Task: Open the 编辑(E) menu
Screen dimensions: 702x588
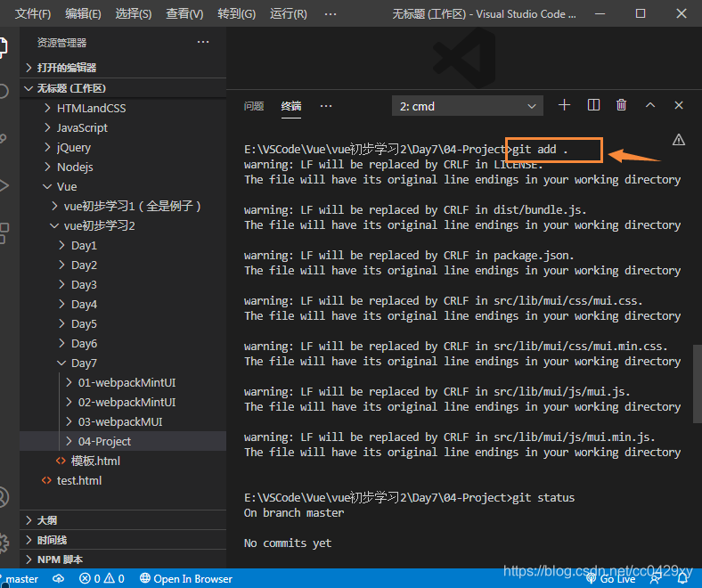Action: (x=83, y=14)
